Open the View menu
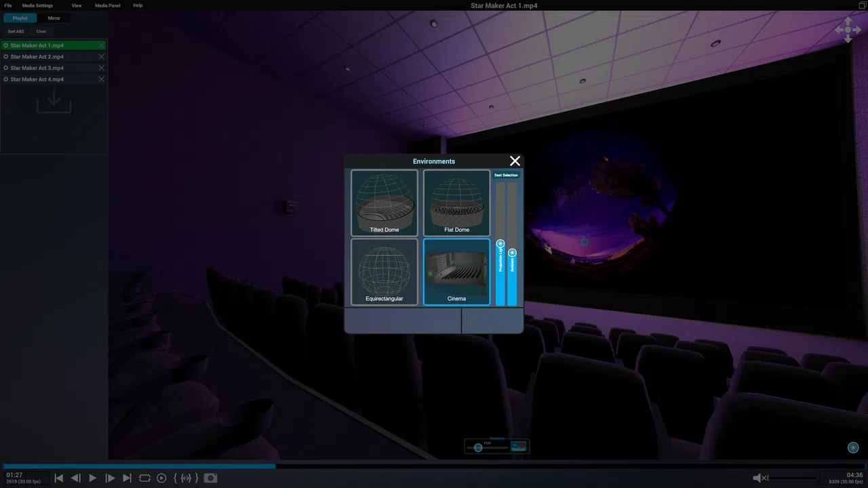 (77, 5)
